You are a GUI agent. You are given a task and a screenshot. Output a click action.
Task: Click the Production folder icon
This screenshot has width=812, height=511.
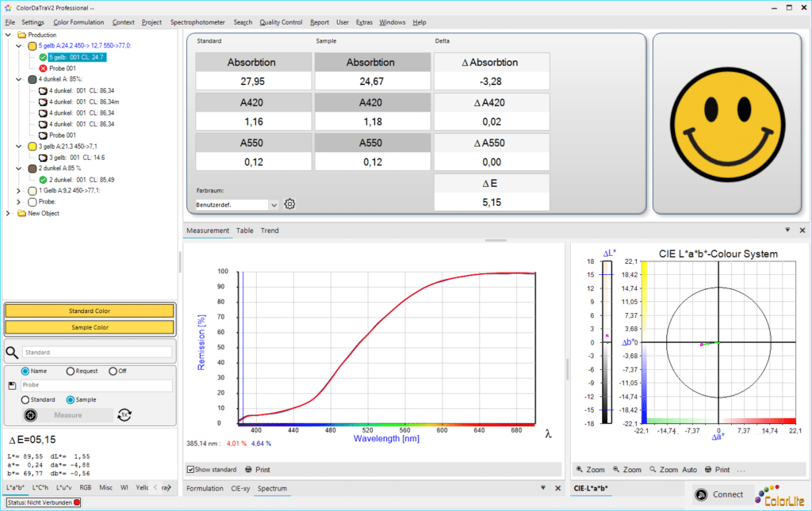[x=21, y=35]
